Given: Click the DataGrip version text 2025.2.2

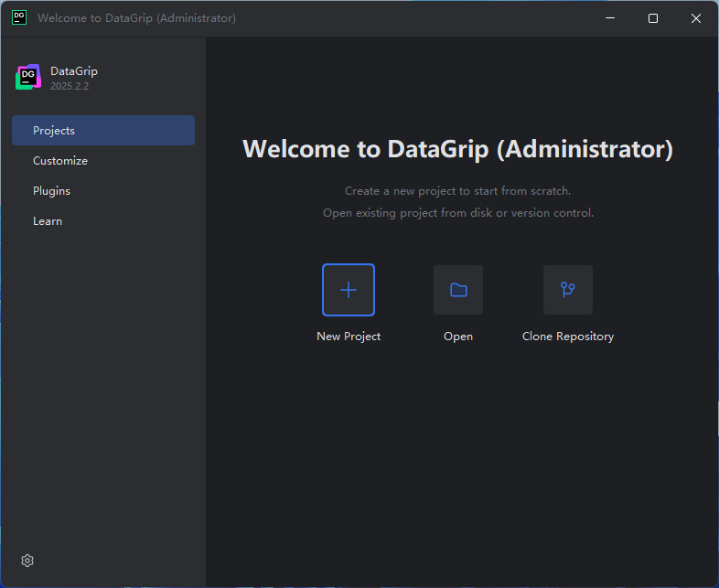Looking at the screenshot, I should [70, 86].
